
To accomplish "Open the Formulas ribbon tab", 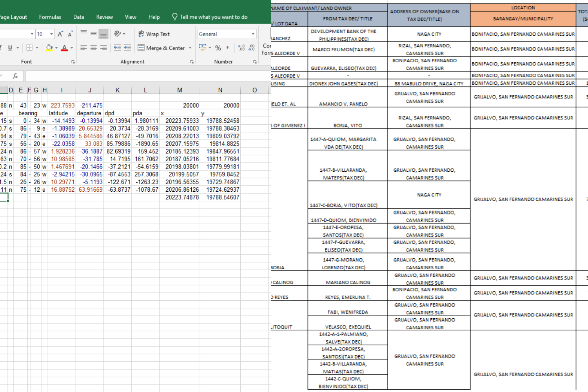I will (x=50, y=17).
